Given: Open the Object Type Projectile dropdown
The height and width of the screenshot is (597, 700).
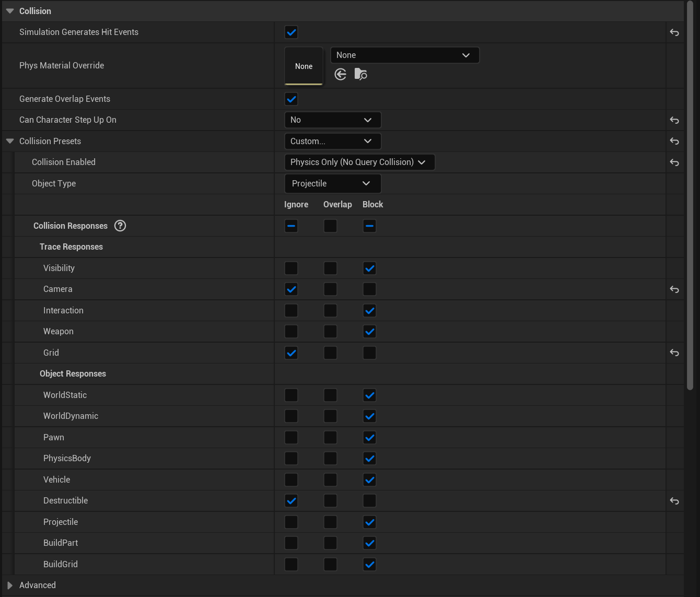Looking at the screenshot, I should (332, 184).
